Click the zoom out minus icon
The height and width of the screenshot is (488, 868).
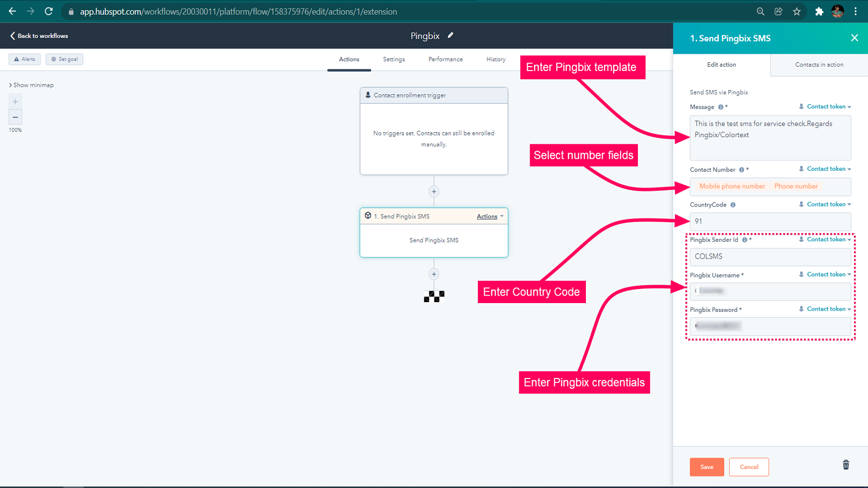pos(15,117)
